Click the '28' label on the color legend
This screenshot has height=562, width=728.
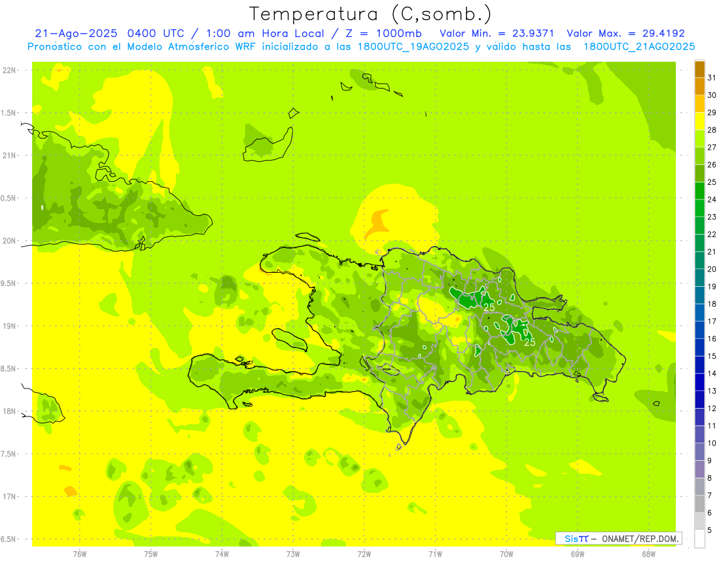point(712,130)
